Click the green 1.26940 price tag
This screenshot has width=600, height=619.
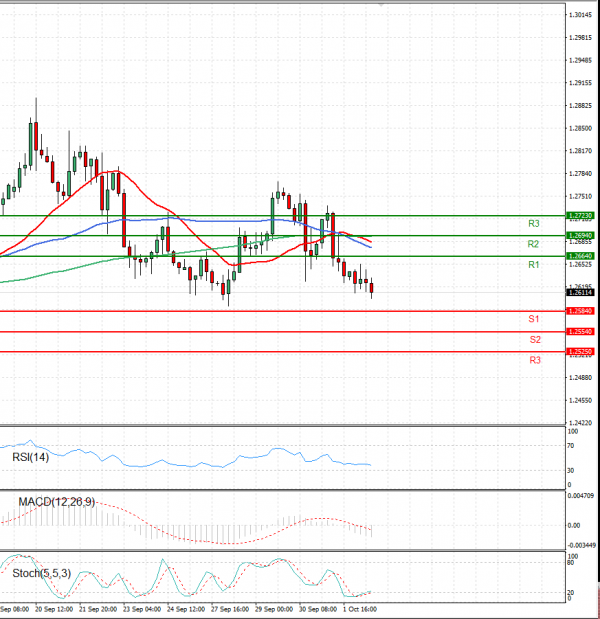click(x=580, y=236)
